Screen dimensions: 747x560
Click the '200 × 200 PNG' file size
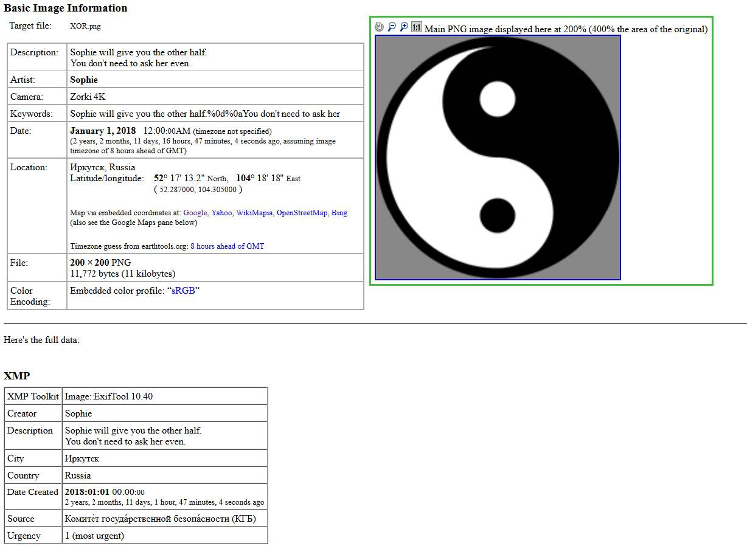click(100, 263)
